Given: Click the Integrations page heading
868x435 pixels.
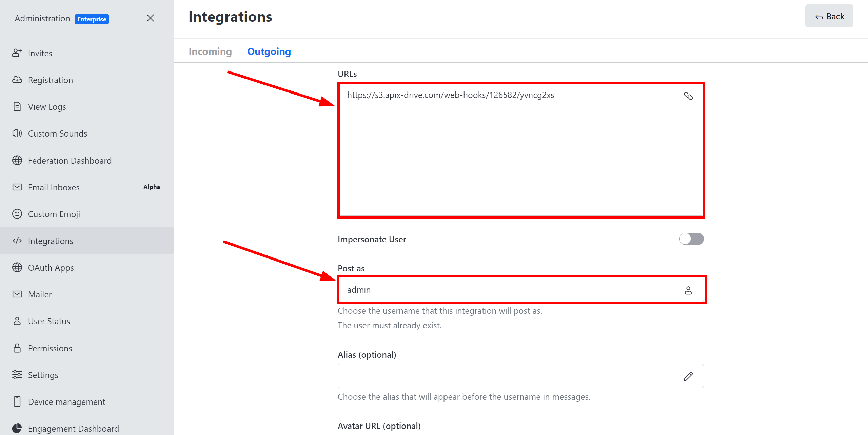Looking at the screenshot, I should click(230, 17).
